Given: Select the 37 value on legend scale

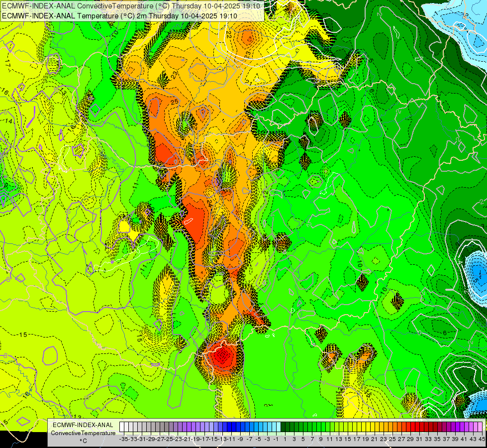Looking at the screenshot, I should (x=446, y=439).
